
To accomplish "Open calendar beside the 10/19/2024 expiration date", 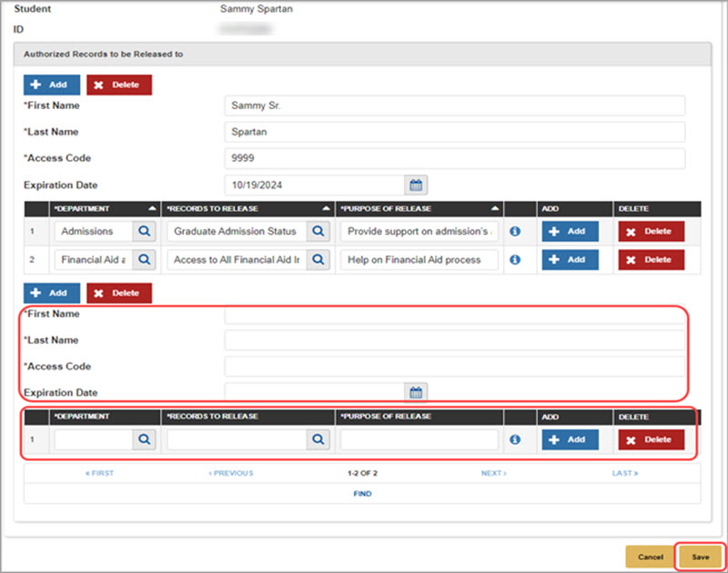I will [417, 186].
